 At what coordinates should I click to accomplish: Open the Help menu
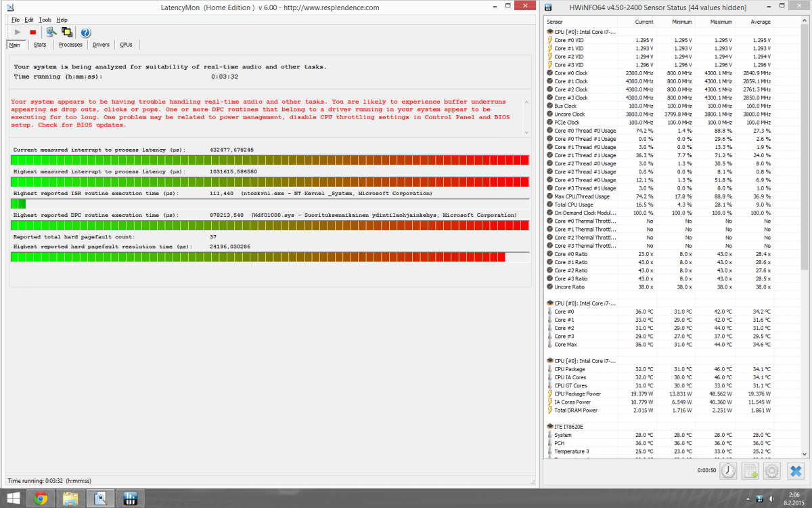click(62, 20)
